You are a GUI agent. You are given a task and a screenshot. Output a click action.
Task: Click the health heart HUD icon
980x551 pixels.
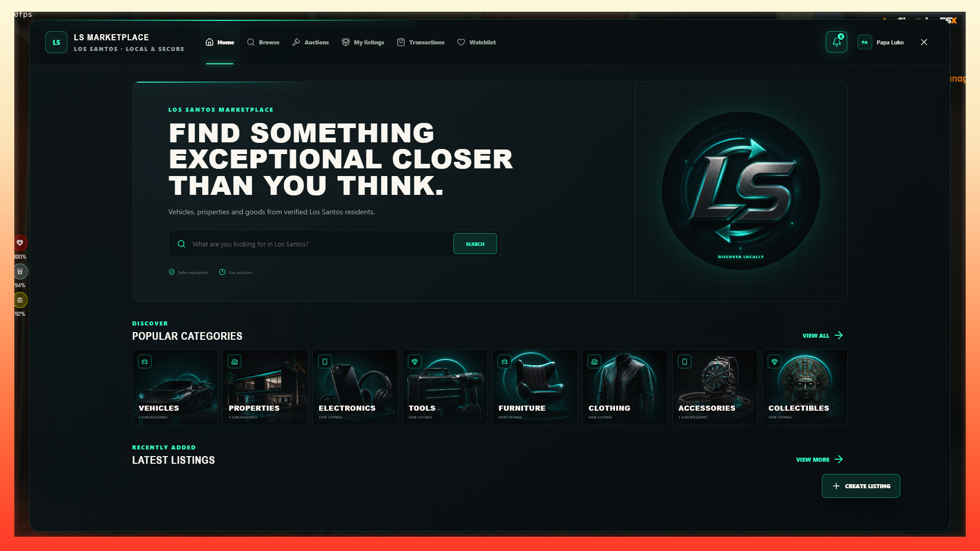[20, 243]
